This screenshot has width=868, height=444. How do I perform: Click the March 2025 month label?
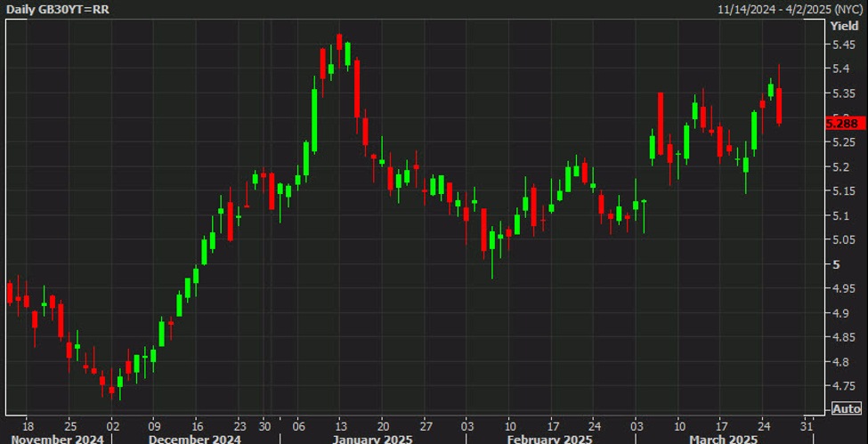click(x=724, y=440)
